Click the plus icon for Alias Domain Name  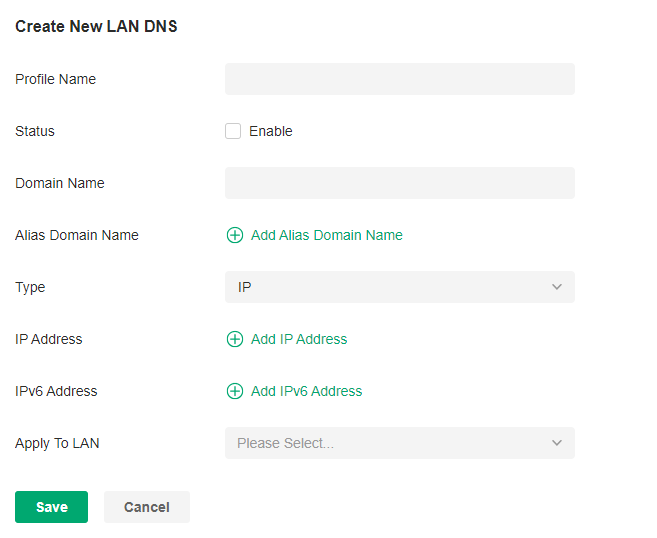[x=235, y=235]
